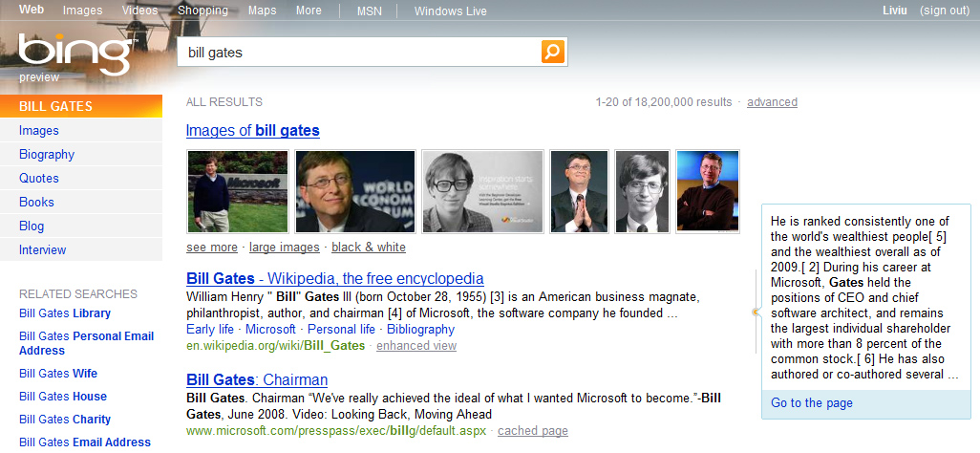Click the ALL RESULTS label
This screenshot has width=980, height=453.
tap(224, 102)
